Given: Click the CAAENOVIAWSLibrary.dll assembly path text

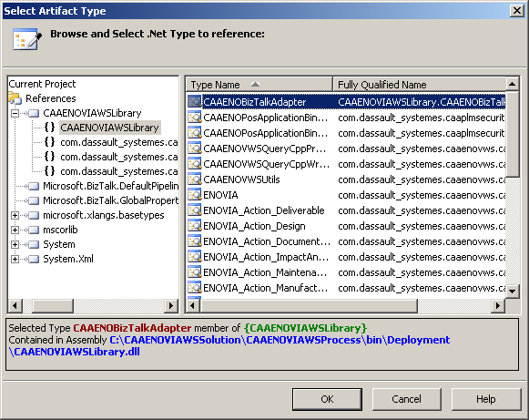Looking at the screenshot, I should point(75,352).
